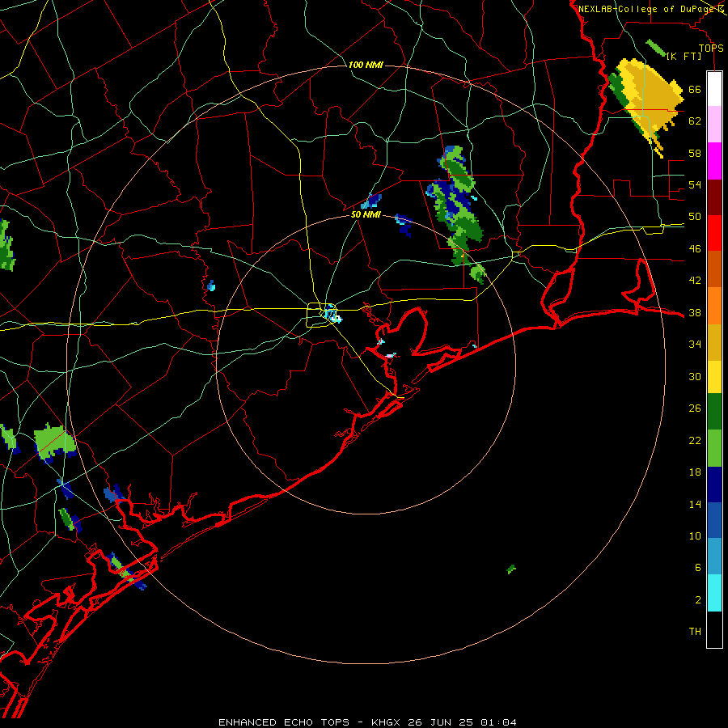Image resolution: width=728 pixels, height=728 pixels.
Task: Choose the navy blue legend swatch
Action: click(714, 485)
